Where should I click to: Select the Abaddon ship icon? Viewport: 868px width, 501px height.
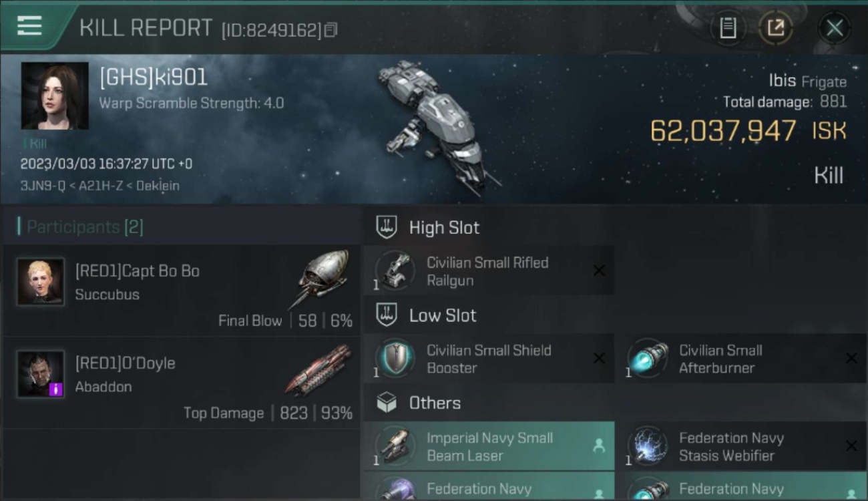pos(318,369)
